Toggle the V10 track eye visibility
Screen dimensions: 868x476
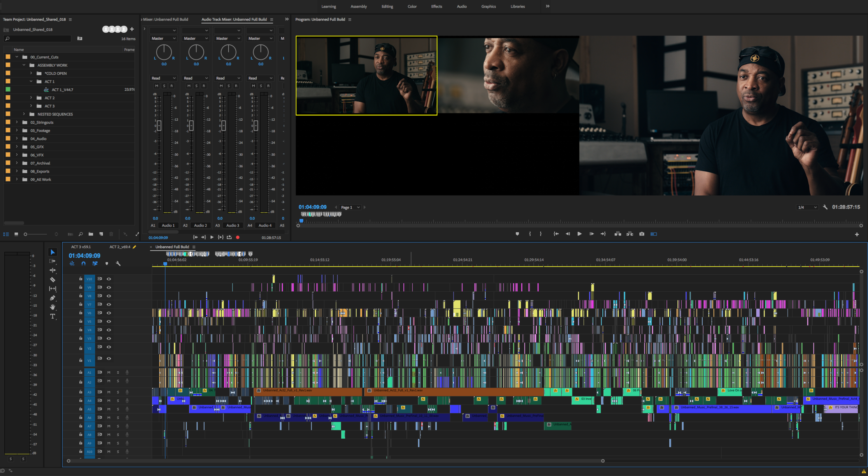(x=109, y=279)
